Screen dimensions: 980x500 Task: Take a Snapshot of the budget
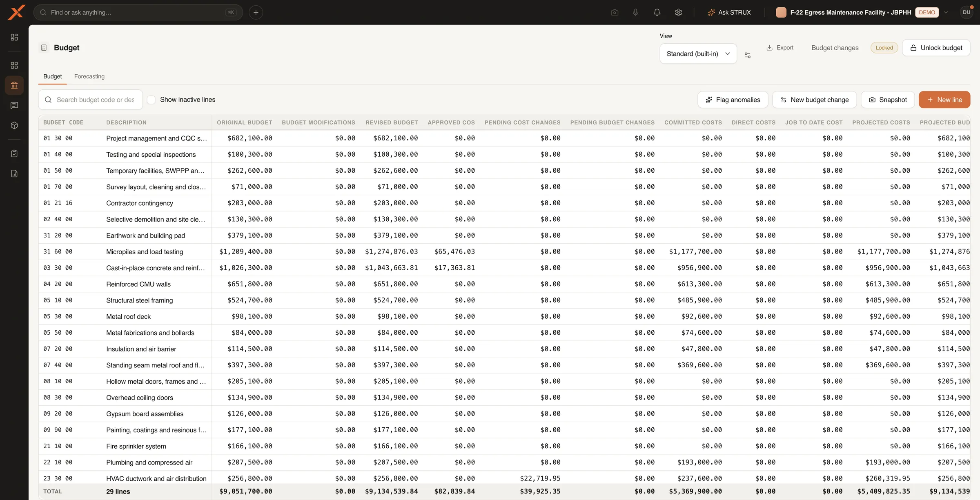(888, 100)
